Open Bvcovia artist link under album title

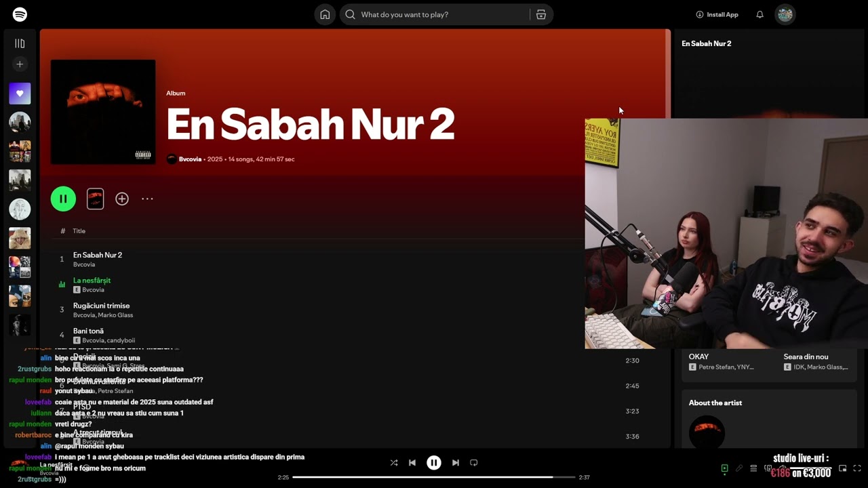(190, 159)
